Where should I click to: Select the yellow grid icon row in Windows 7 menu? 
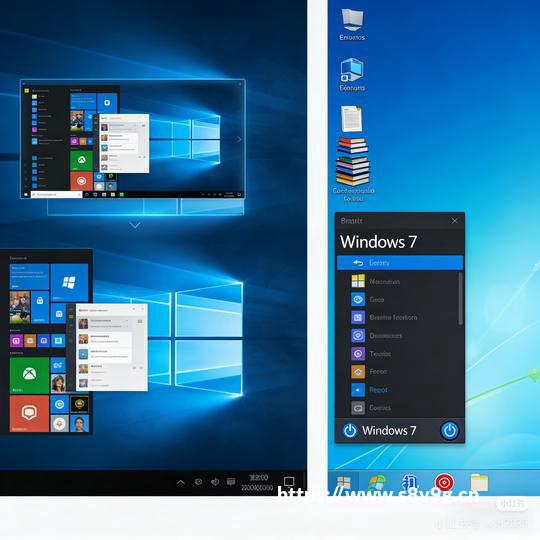point(399,281)
